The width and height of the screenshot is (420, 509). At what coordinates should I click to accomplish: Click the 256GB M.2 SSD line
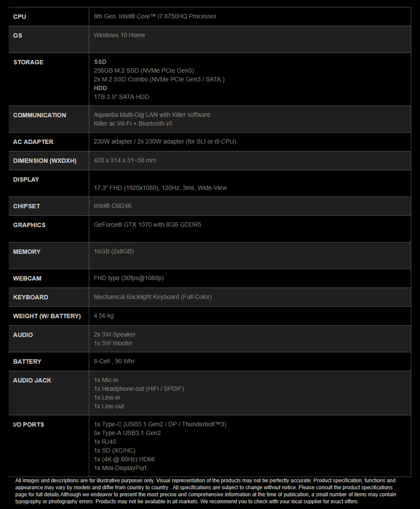pyautogui.click(x=144, y=70)
